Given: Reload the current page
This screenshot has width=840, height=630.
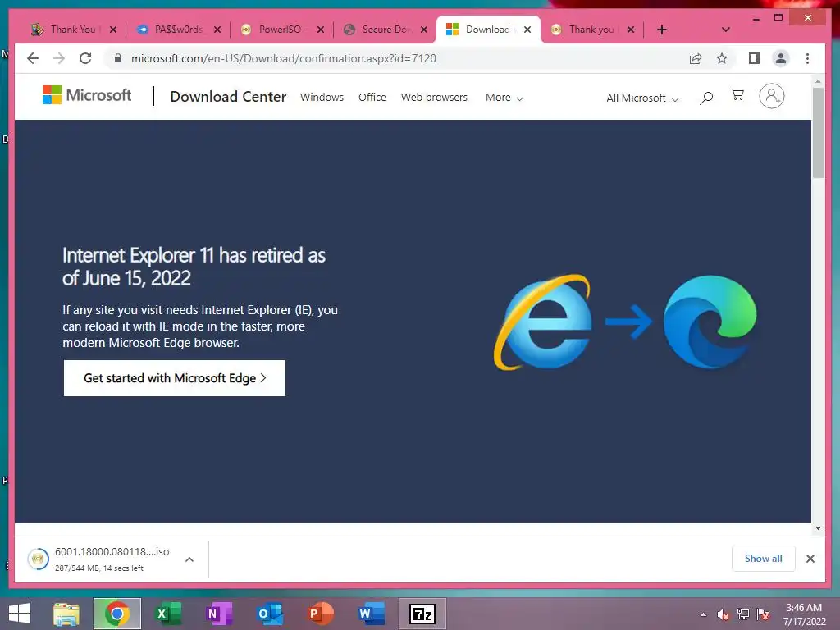Looking at the screenshot, I should pos(85,58).
